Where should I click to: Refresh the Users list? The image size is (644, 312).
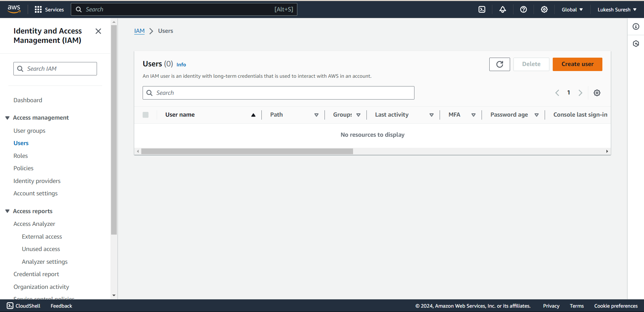coord(499,64)
